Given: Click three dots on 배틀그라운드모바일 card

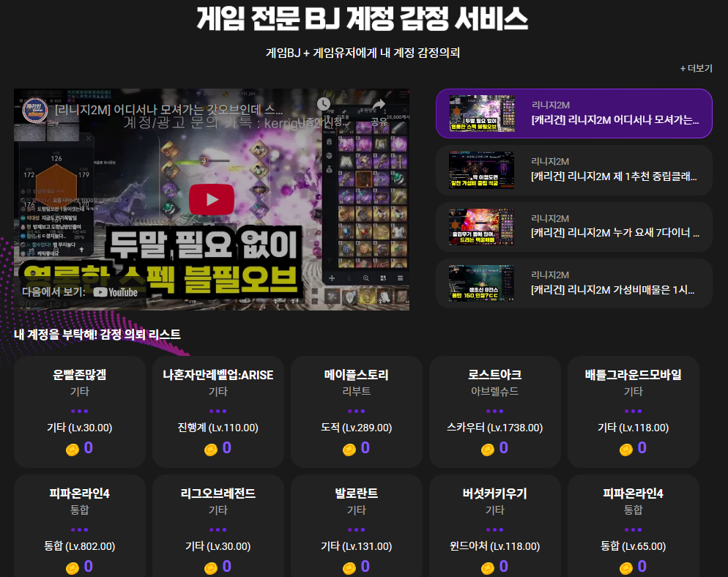Looking at the screenshot, I should tap(633, 411).
